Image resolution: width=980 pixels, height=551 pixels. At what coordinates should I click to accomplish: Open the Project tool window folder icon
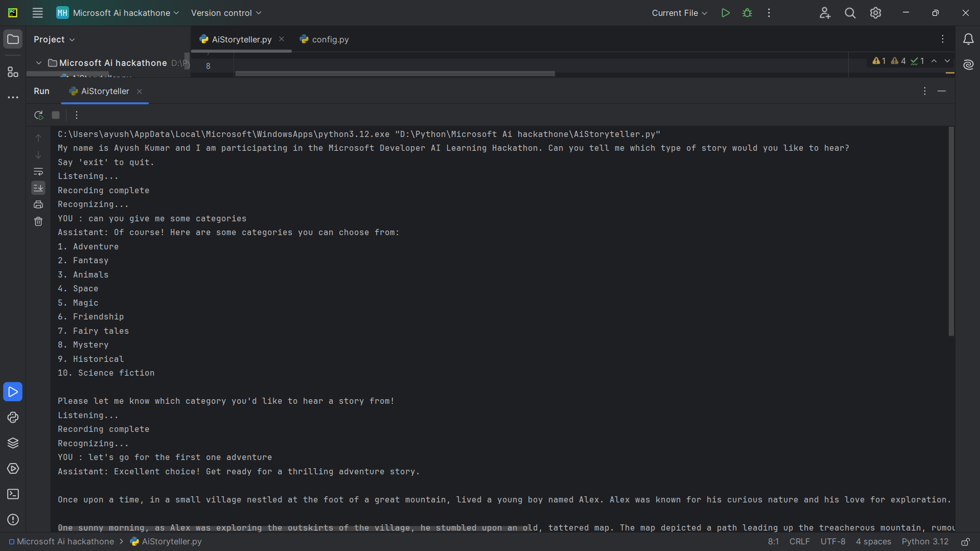pyautogui.click(x=13, y=39)
